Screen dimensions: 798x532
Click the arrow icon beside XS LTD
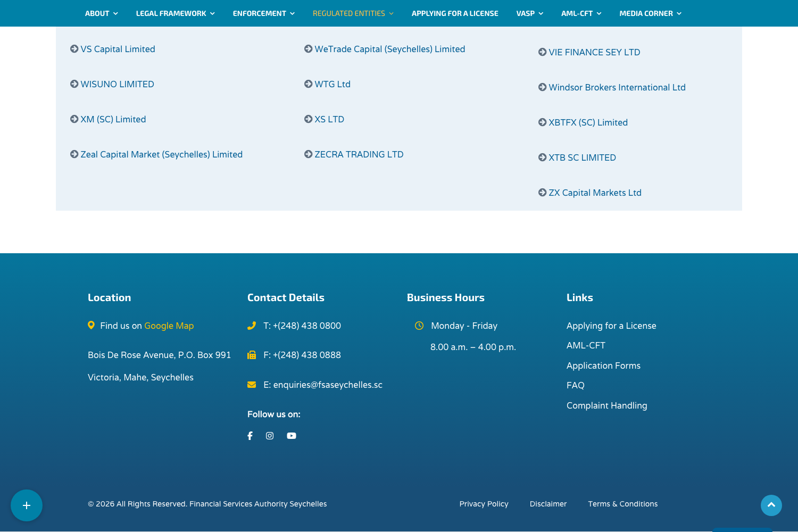309,119
